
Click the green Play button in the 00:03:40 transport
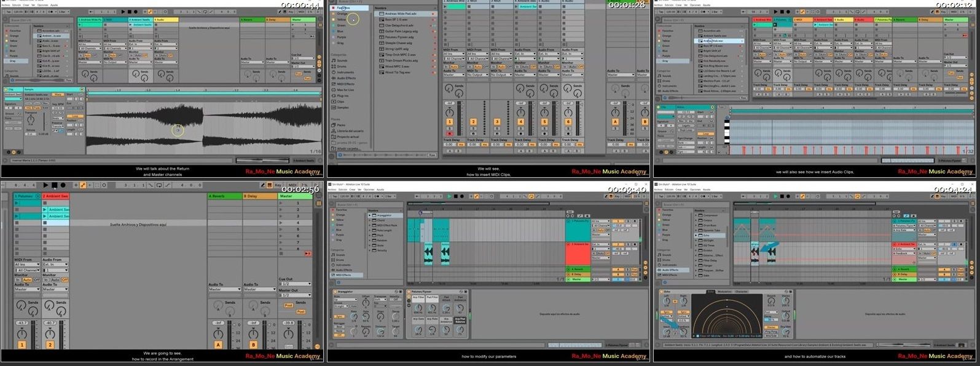coord(449,196)
